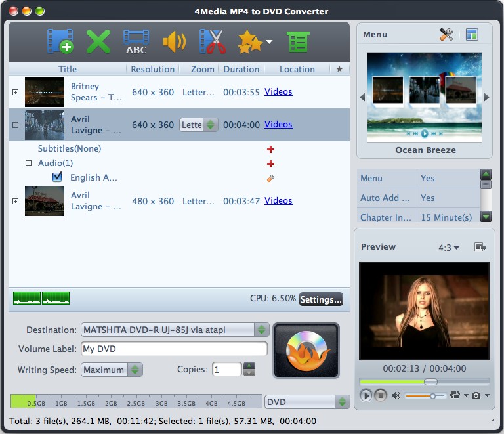Open snapshot options dropdown arrow
Viewport: 504px width, 434px height.
click(488, 395)
